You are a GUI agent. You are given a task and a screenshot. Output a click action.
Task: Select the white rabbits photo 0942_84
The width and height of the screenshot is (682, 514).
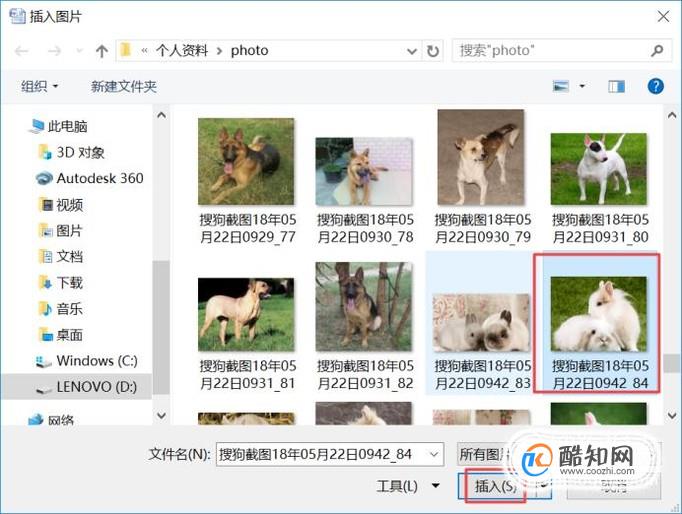599,314
